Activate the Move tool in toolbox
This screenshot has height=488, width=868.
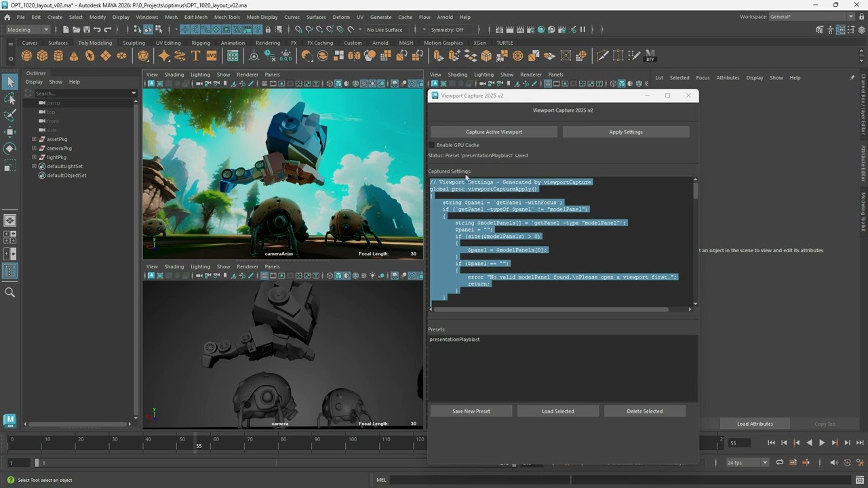pos(9,131)
